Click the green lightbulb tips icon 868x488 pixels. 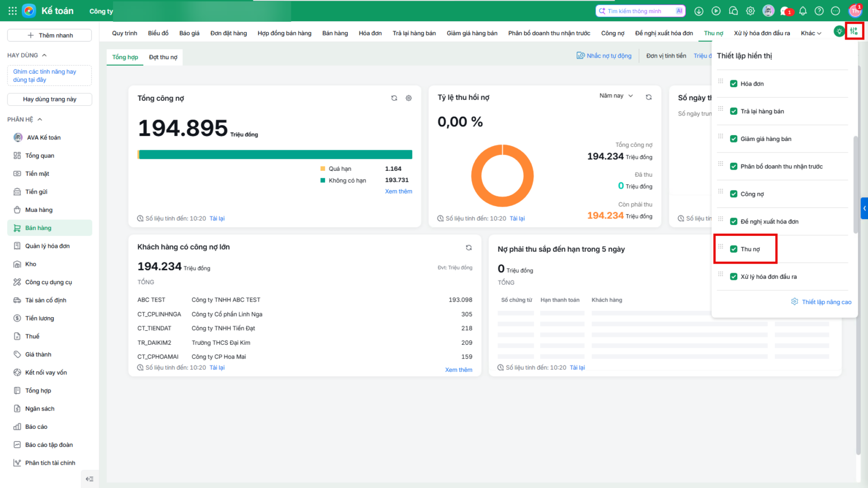tap(839, 31)
